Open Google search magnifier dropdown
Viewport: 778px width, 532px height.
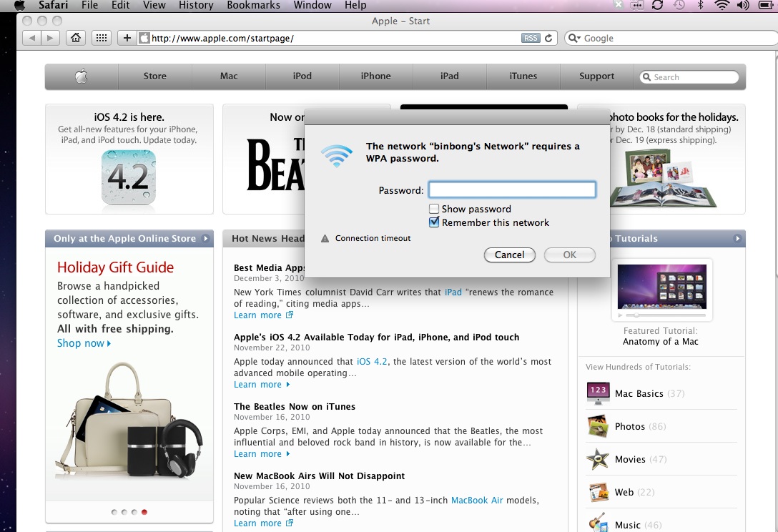574,38
